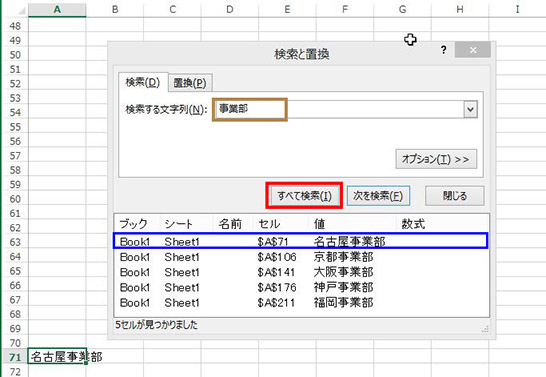Select result row 福岡事業部
546x377 pixels.
pos(301,303)
